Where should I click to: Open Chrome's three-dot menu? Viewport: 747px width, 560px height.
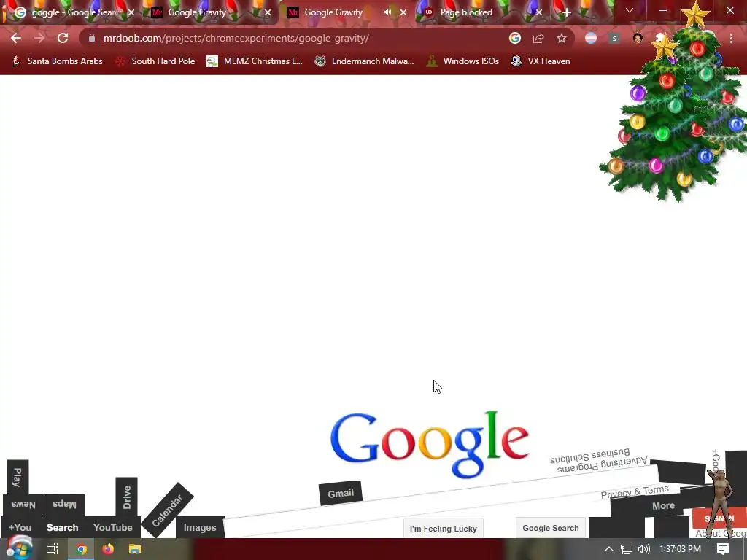pos(731,38)
